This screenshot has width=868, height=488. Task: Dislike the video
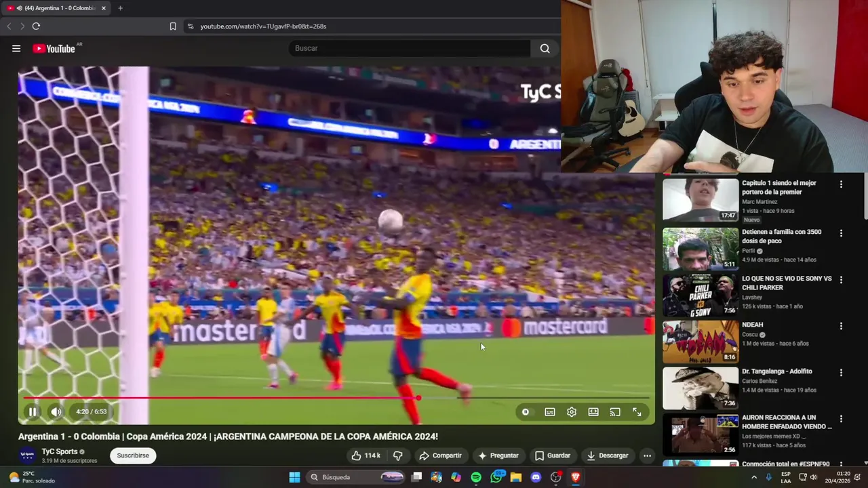pyautogui.click(x=398, y=455)
